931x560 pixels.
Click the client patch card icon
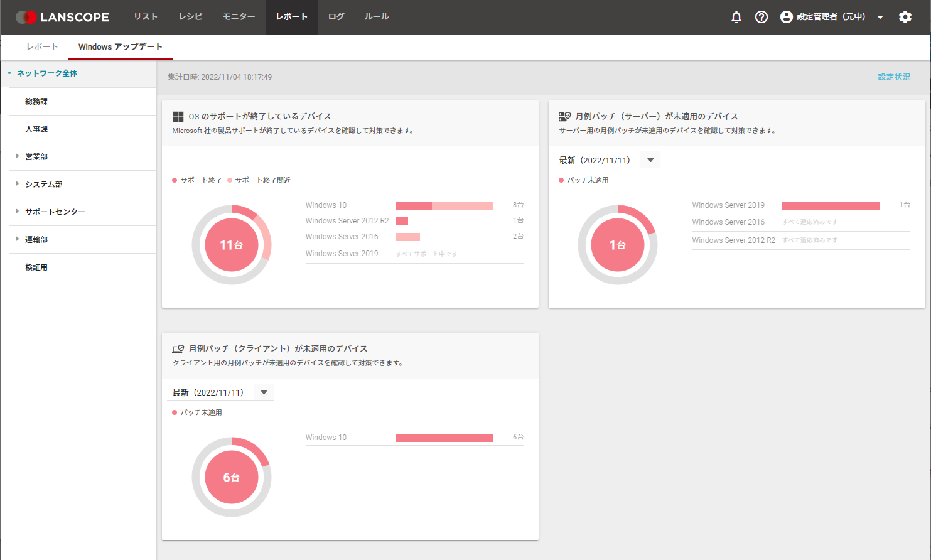click(178, 349)
